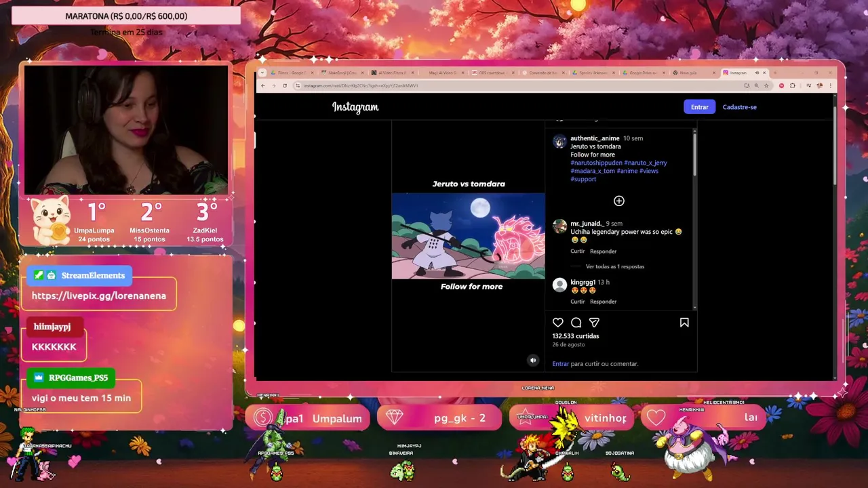This screenshot has width=868, height=488.
Task: Open authentic_.anime profile avatar
Action: 559,142
